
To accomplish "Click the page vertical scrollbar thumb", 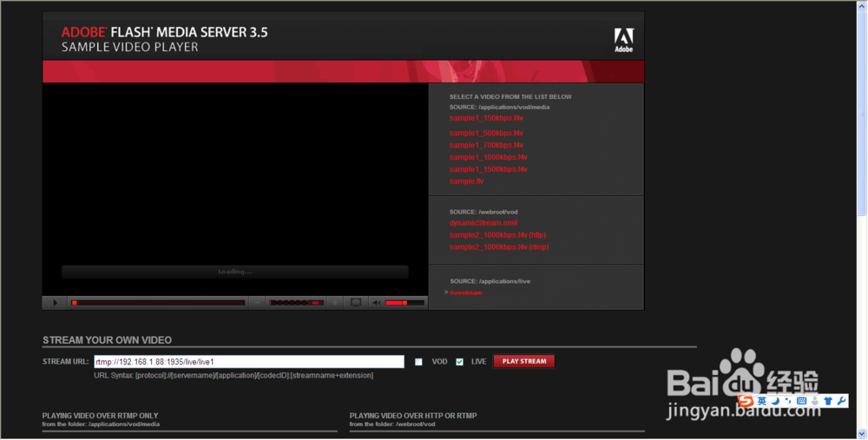I will click(862, 114).
